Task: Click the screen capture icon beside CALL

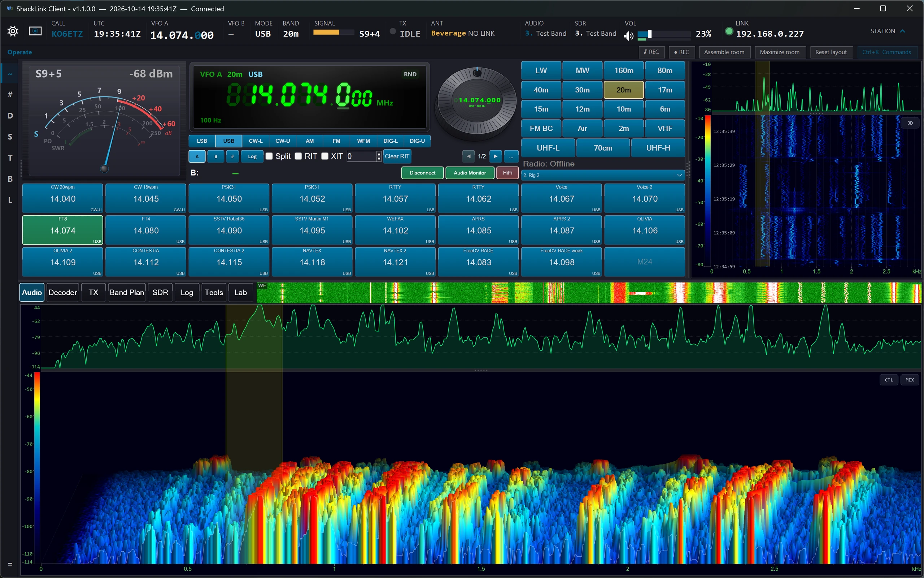Action: [x=35, y=31]
